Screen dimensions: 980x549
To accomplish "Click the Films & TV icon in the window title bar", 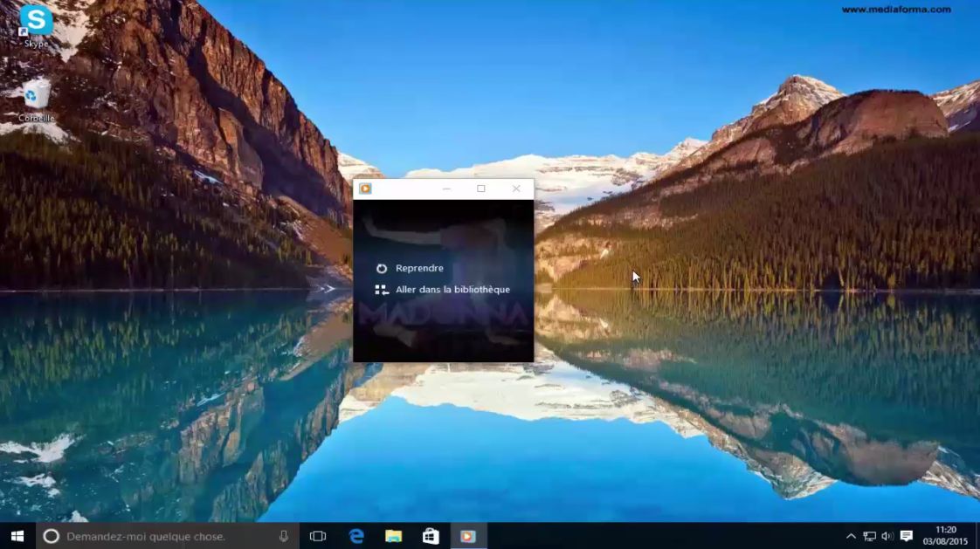I will (x=366, y=188).
